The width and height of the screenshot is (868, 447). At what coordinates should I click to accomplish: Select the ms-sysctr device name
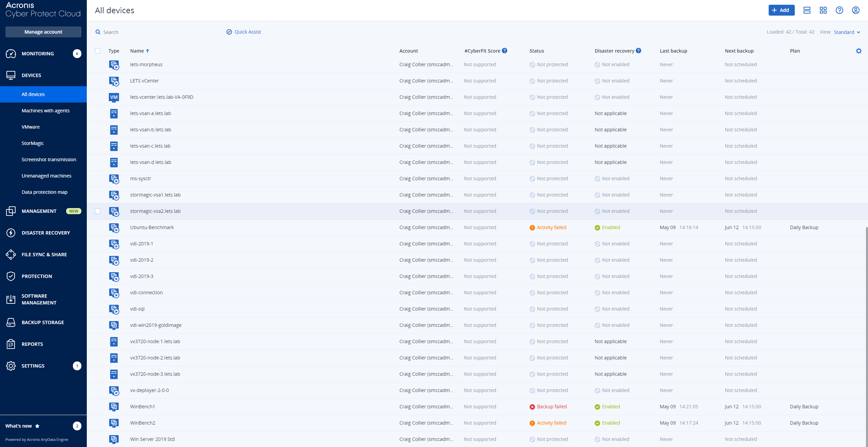pos(141,179)
